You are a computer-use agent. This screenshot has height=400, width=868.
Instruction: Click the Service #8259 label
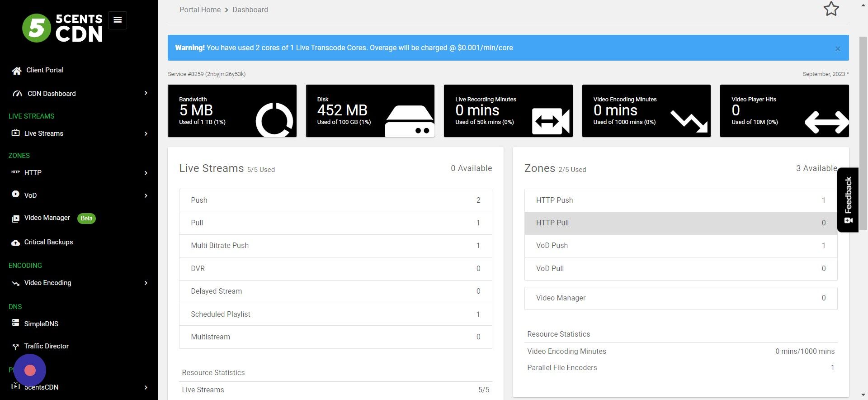207,74
